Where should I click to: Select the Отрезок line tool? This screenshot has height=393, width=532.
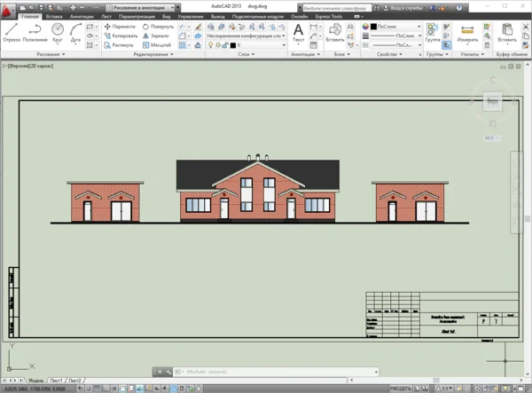[12, 32]
